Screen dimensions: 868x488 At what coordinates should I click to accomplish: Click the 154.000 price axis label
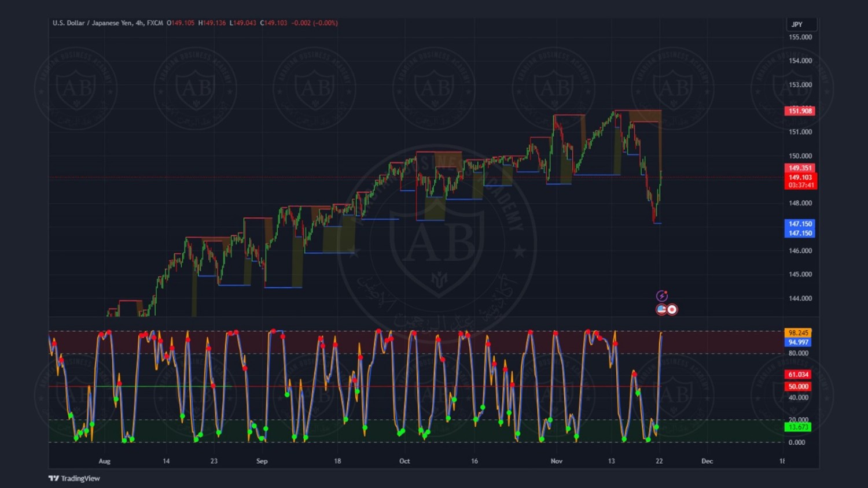click(x=800, y=61)
